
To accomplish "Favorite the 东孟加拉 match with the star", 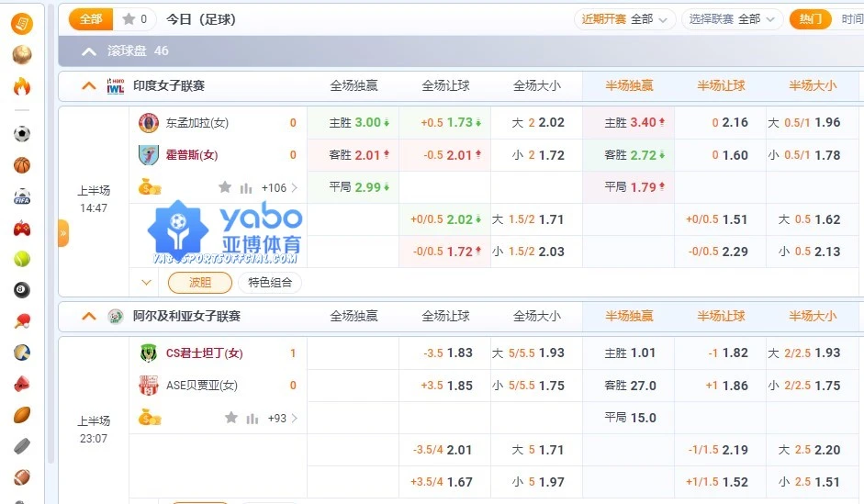I will coord(225,187).
